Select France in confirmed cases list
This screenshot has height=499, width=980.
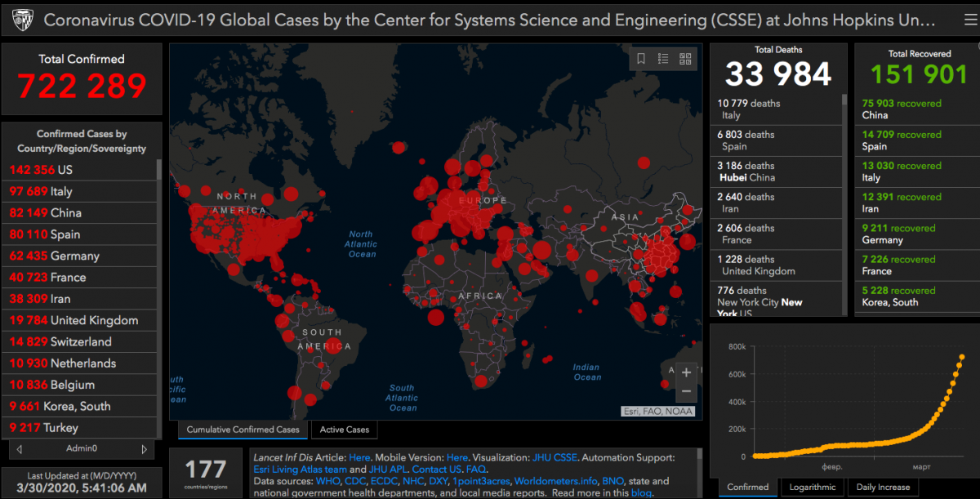tap(79, 277)
